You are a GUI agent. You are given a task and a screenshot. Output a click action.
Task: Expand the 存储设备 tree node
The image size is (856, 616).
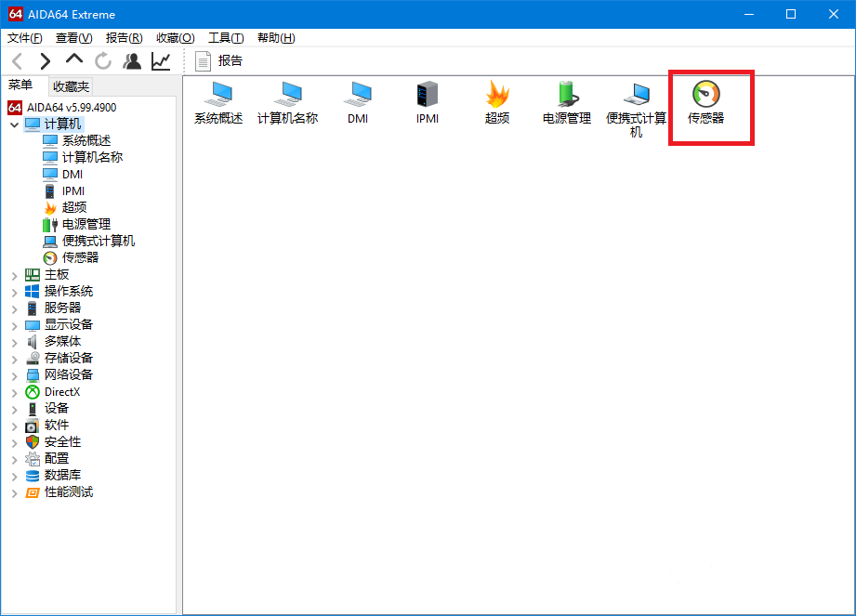tap(15, 359)
